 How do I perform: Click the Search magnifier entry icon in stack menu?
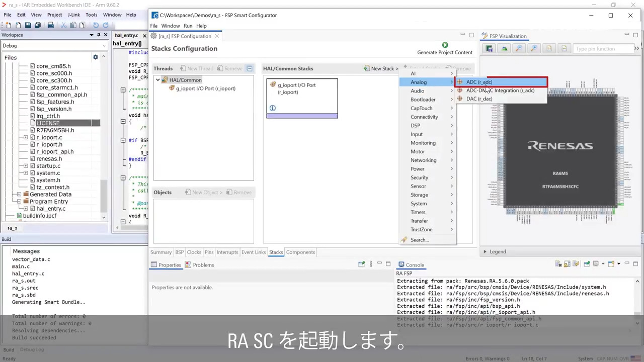[x=404, y=240]
